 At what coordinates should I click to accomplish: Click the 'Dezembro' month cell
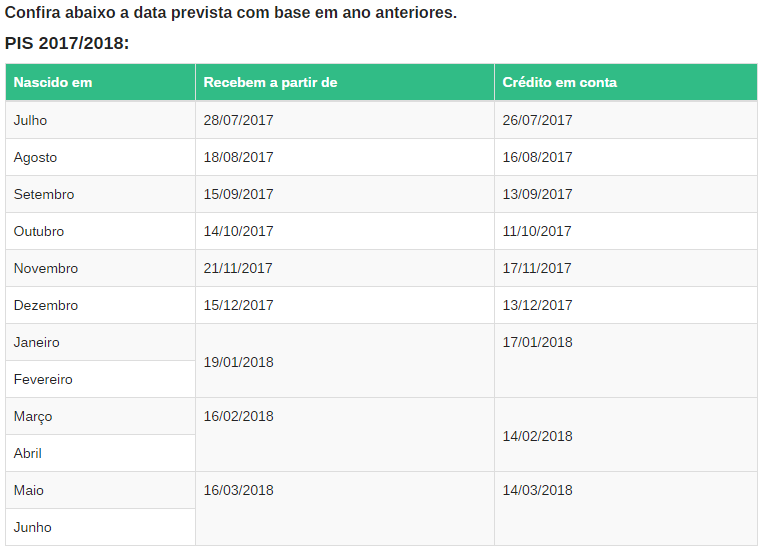click(x=46, y=305)
